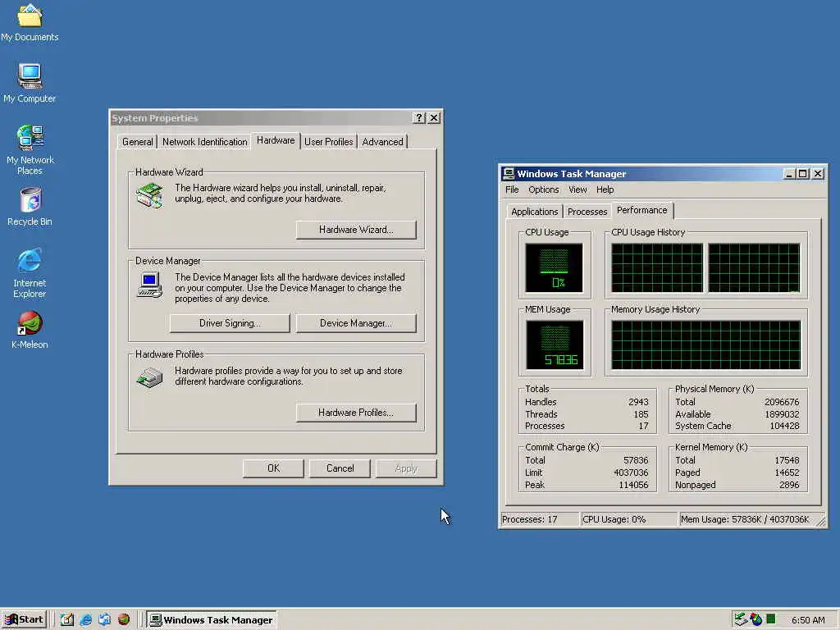
Task: Open the File menu in Task Manager
Action: coord(512,189)
